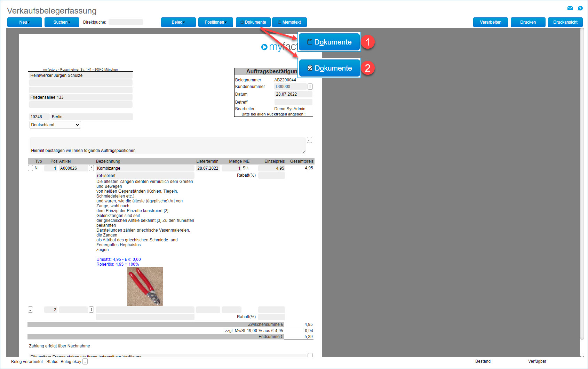Image resolution: width=588 pixels, height=369 pixels.
Task: Click the Datum field in the header box
Action: click(x=293, y=94)
